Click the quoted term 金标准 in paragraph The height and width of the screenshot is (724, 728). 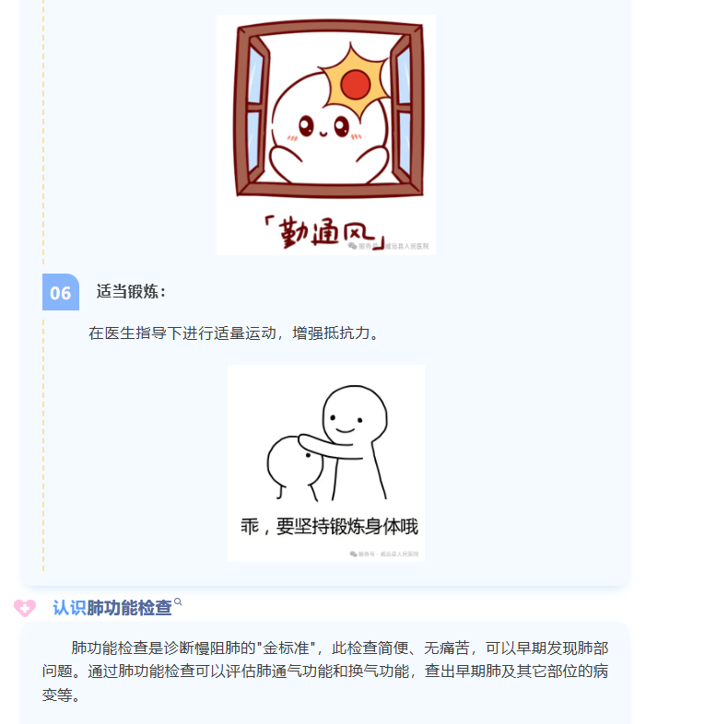click(x=286, y=648)
